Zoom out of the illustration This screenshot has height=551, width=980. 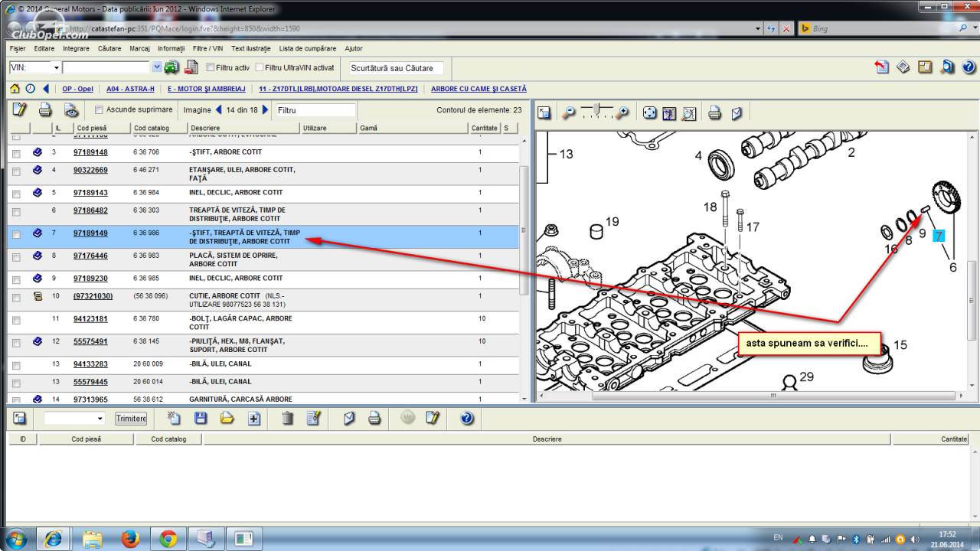tap(569, 113)
